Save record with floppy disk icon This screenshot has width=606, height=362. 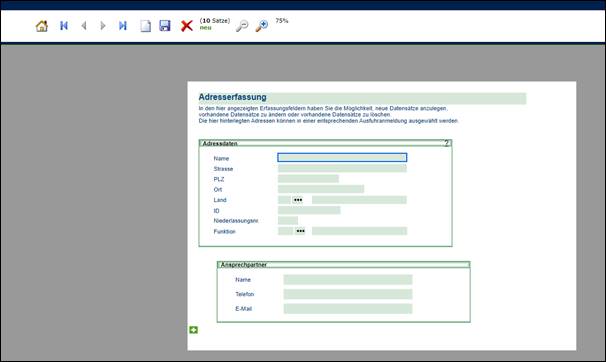pos(165,25)
